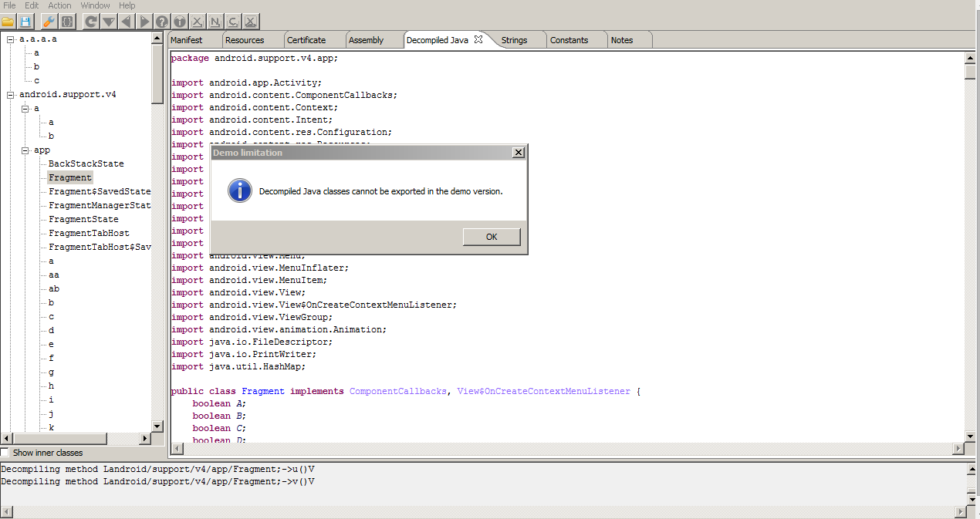Switch to the Assembly tab
Screen dimensions: 980x519
point(373,40)
